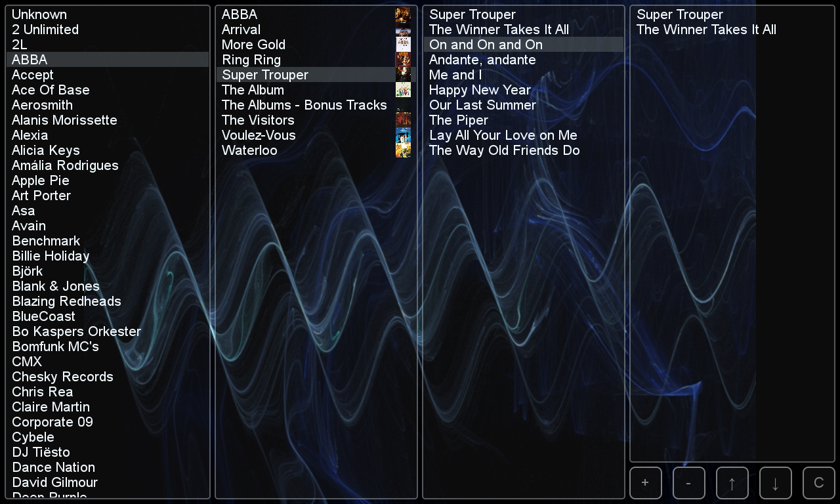840x504 pixels.
Task: Click the Ring Ring album cover thumbnail
Action: tap(403, 60)
